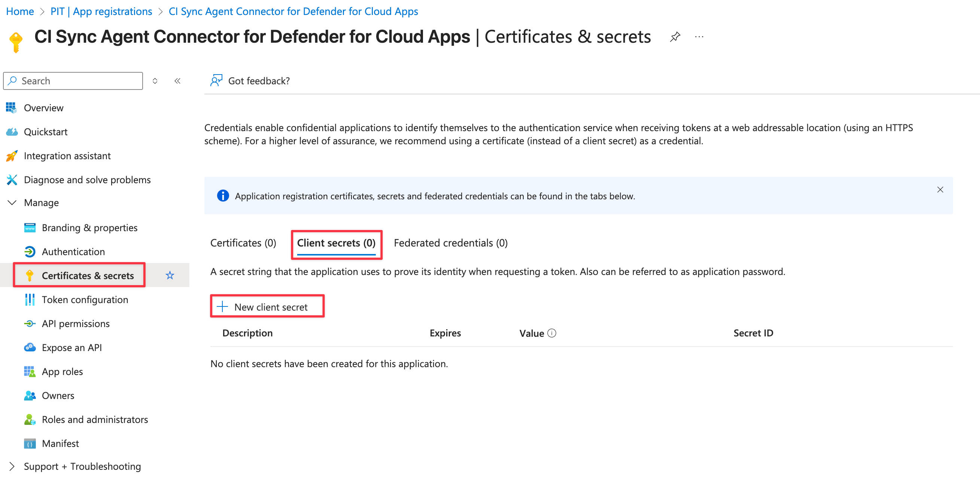Click the Description column header

click(x=247, y=333)
